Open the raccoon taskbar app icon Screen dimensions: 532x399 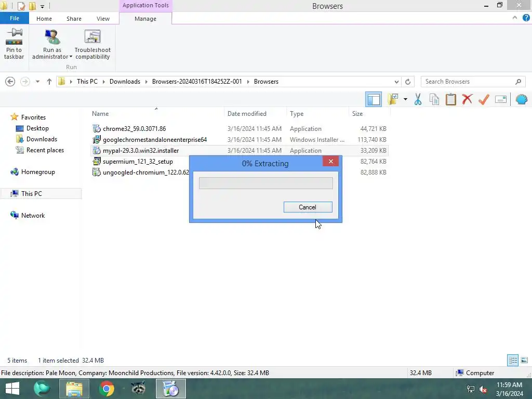point(138,389)
